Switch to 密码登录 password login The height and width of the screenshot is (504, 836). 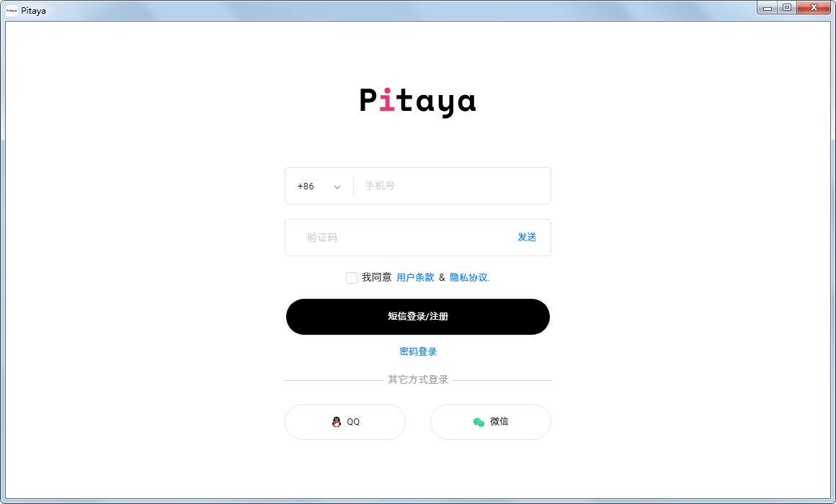[418, 351]
